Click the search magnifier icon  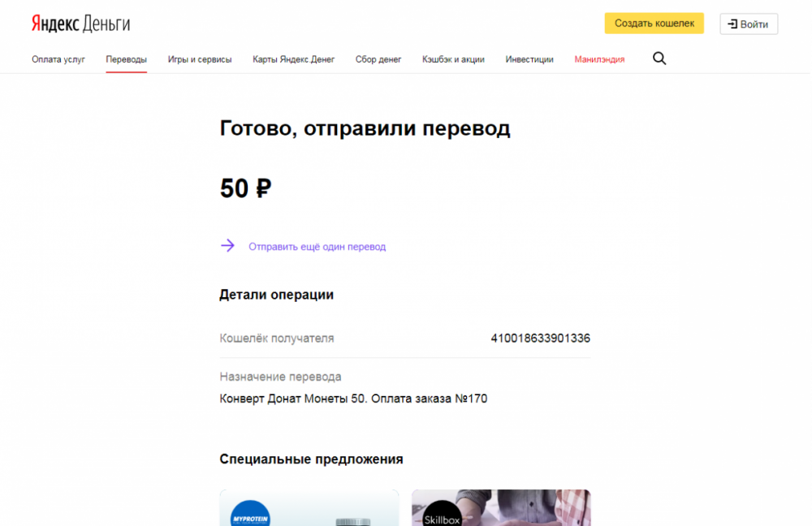[x=659, y=58]
